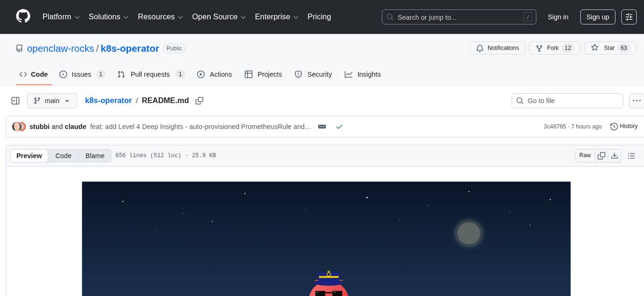Switch to the Actions tab

pos(215,74)
